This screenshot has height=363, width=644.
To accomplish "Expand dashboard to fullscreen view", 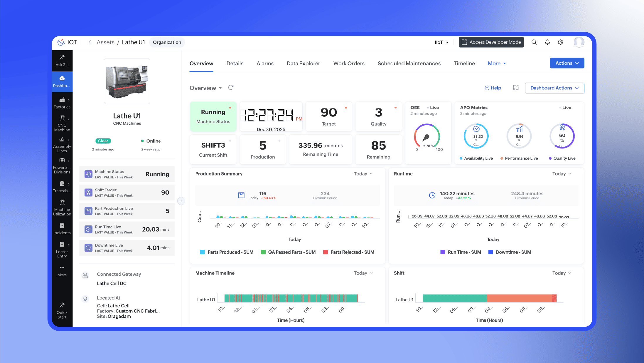I will click(516, 88).
